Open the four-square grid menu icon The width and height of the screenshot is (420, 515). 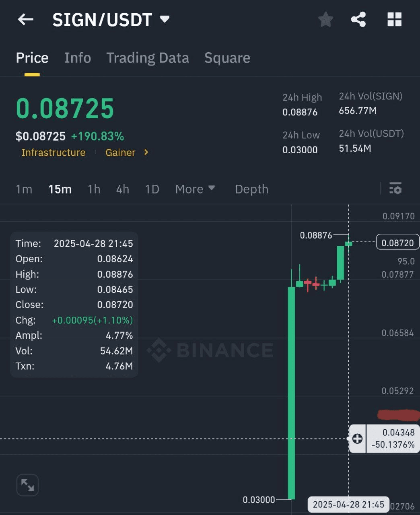[x=394, y=19]
